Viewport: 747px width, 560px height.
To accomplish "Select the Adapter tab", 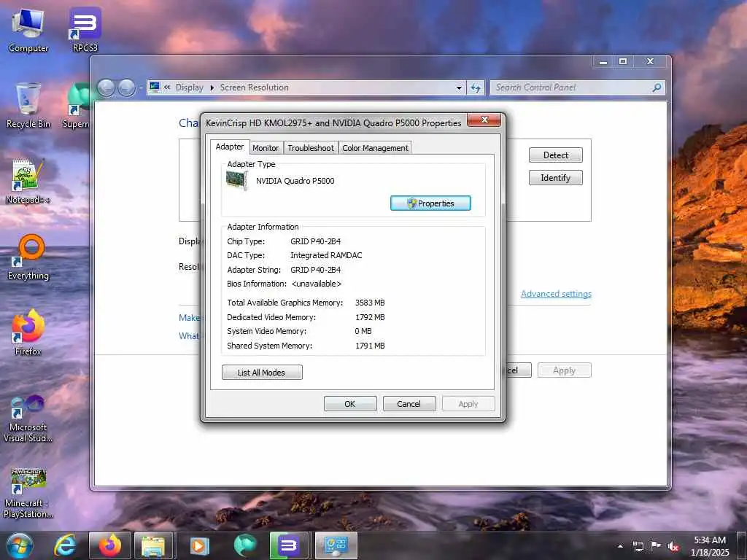I will 230,147.
